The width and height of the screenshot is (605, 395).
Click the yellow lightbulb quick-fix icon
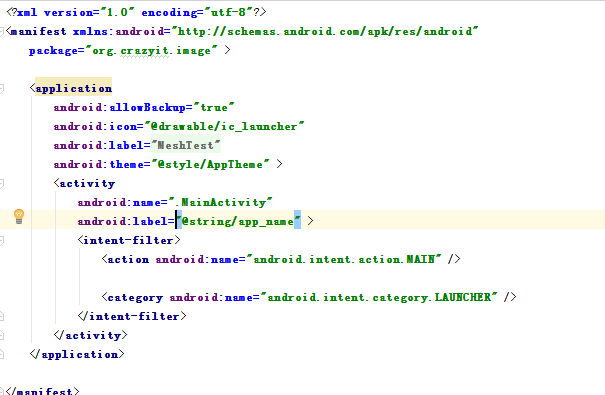(x=19, y=216)
